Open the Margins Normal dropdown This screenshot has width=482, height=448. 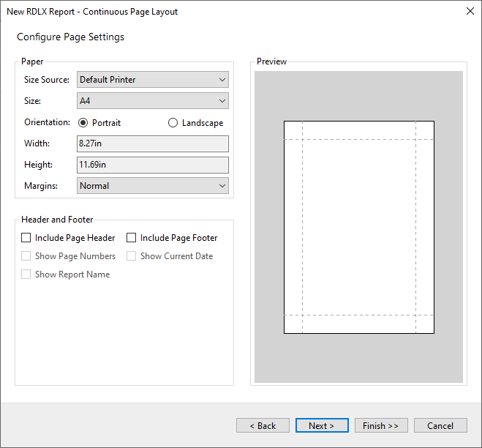152,186
